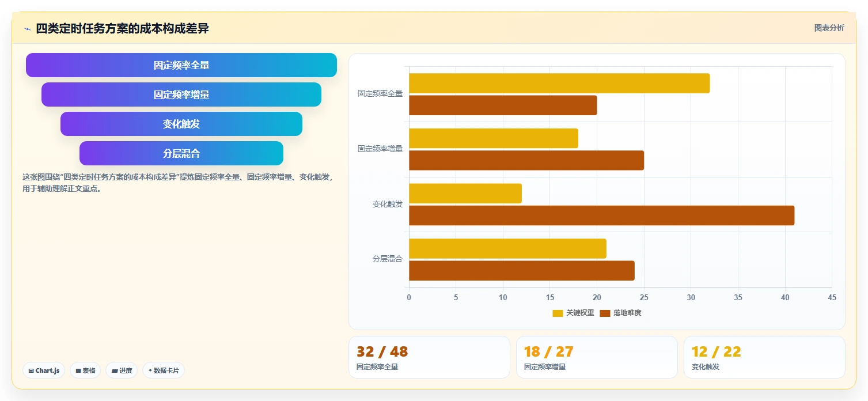The width and height of the screenshot is (868, 401).
Task: Click the 图表分析 label in header
Action: (829, 28)
